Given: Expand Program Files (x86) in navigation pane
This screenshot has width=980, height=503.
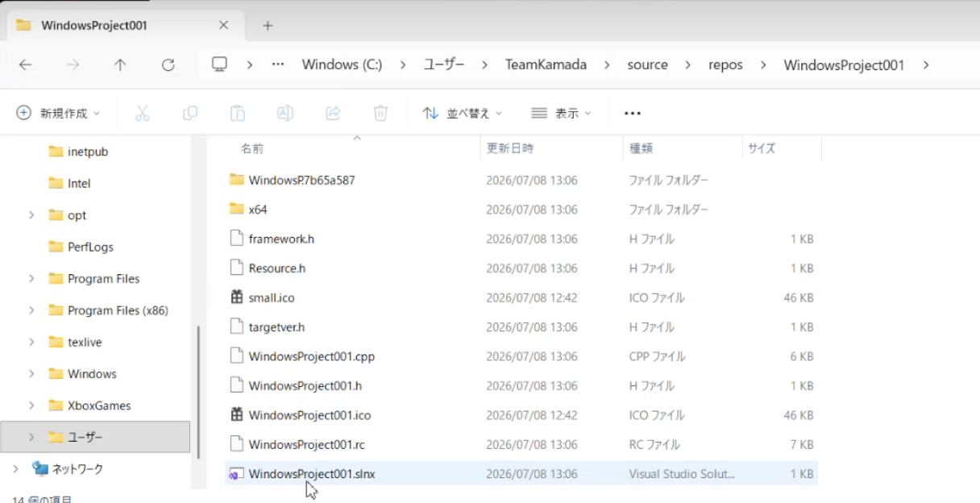Looking at the screenshot, I should (31, 310).
